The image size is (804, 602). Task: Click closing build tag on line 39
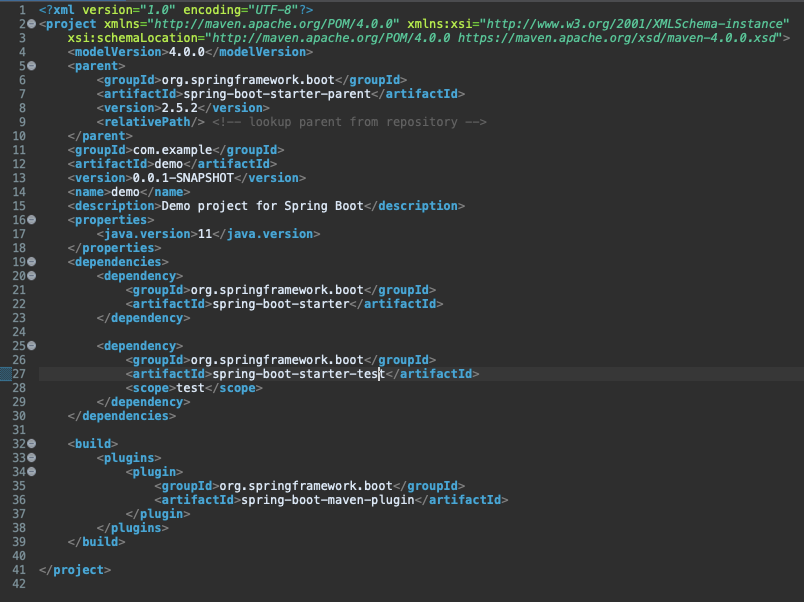coord(96,542)
